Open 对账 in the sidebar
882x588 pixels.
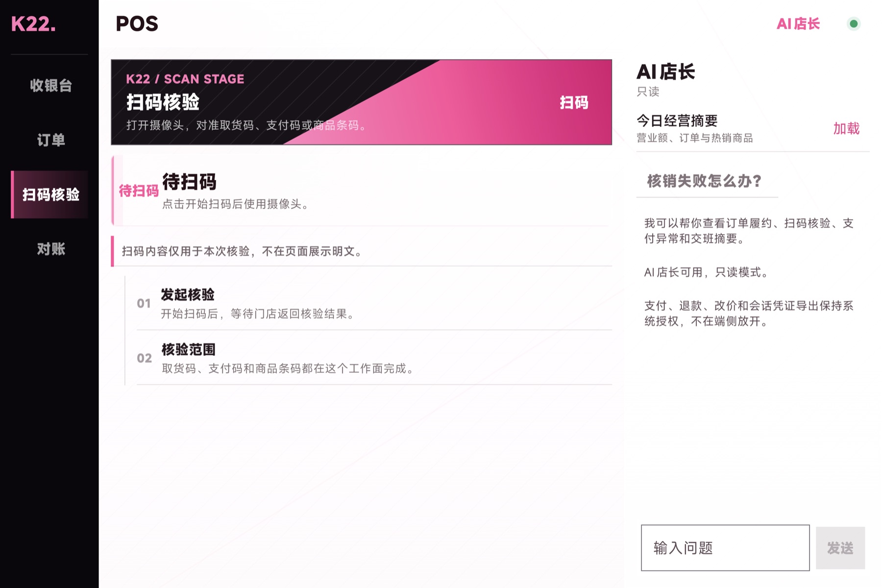50,249
